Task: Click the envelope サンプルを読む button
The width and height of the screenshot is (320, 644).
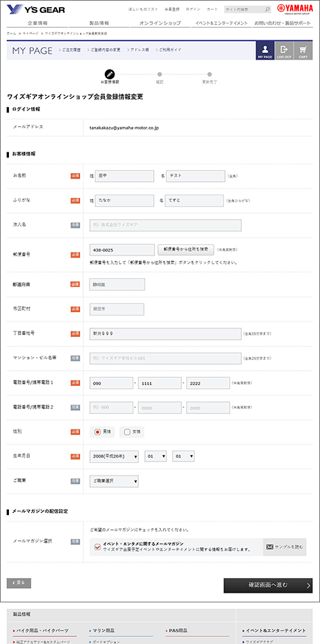Action: tap(284, 547)
